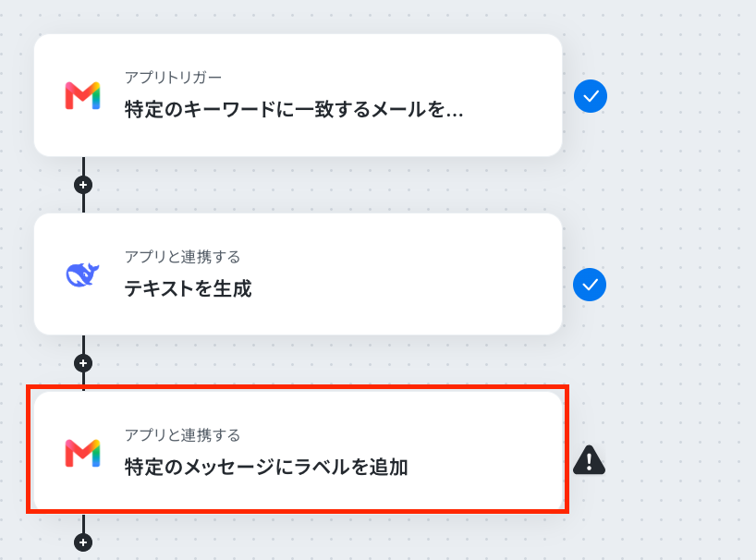
Task: Open the テキストを生成 step title
Action: coord(188,288)
